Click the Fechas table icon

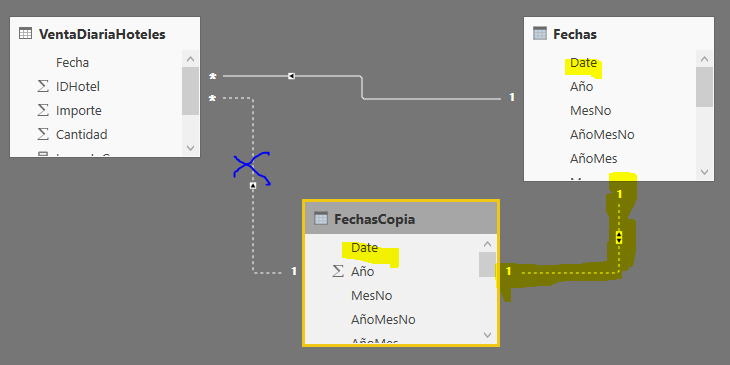click(540, 34)
